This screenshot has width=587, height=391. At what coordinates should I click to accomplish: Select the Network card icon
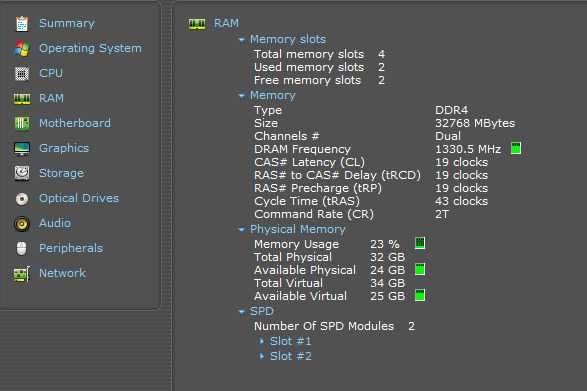coord(22,274)
